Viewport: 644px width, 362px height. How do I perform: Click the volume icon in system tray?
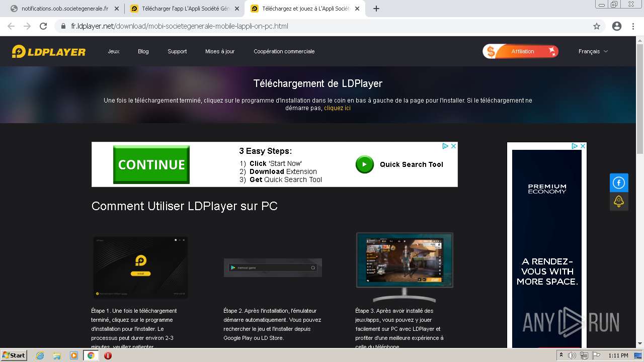tap(572, 355)
